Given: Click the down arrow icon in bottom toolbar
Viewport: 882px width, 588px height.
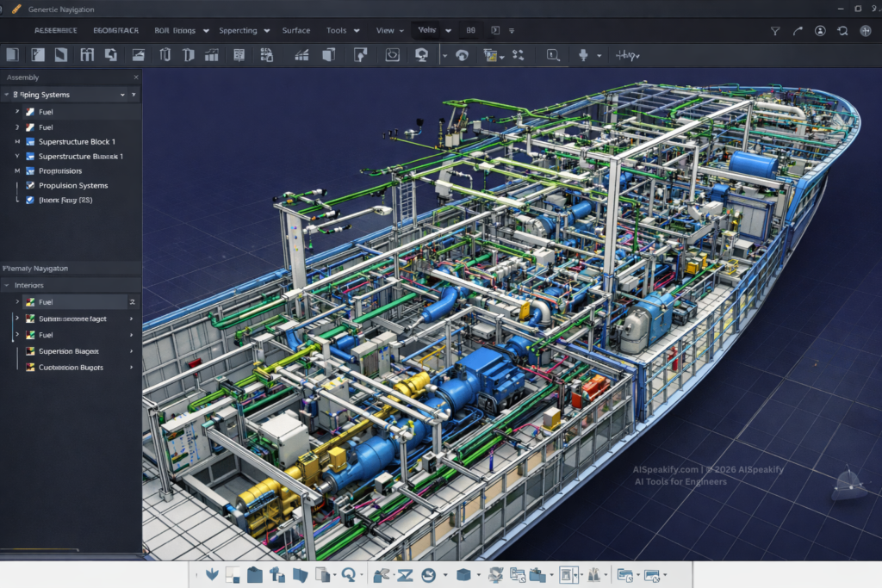Looking at the screenshot, I should coord(212,574).
